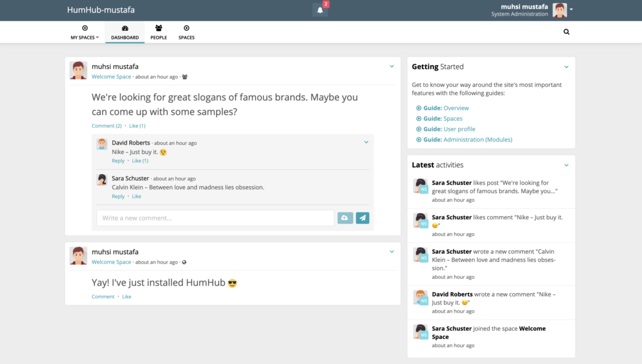Send comment with paper plane icon
This screenshot has width=642, height=364.
point(362,218)
